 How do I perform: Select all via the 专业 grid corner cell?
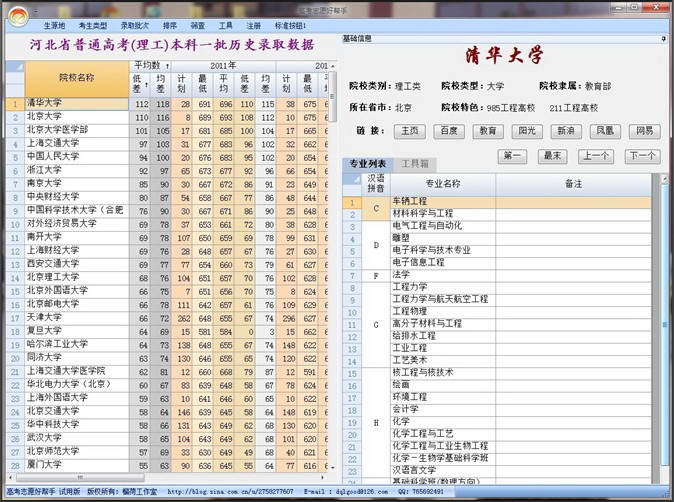coord(352,178)
